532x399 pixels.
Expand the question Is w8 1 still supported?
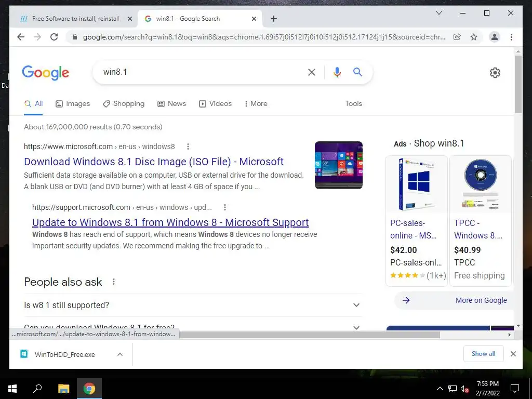click(x=193, y=305)
